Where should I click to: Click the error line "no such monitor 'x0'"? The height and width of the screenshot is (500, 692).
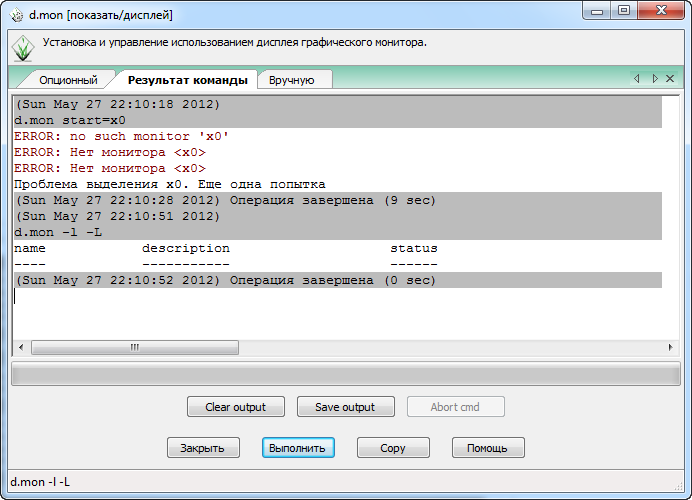121,136
